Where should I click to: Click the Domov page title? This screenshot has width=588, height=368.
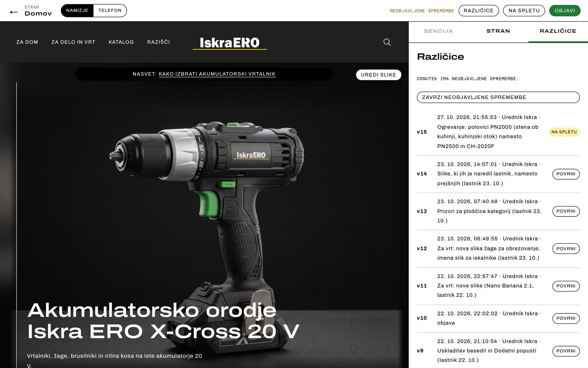(x=38, y=13)
